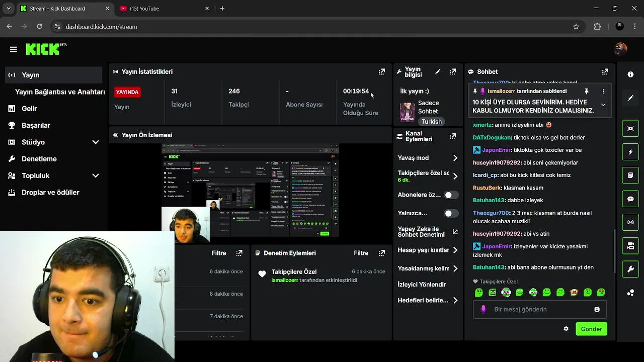
Task: Toggle the lightning bolt panel icon in sidebar
Action: [630, 152]
